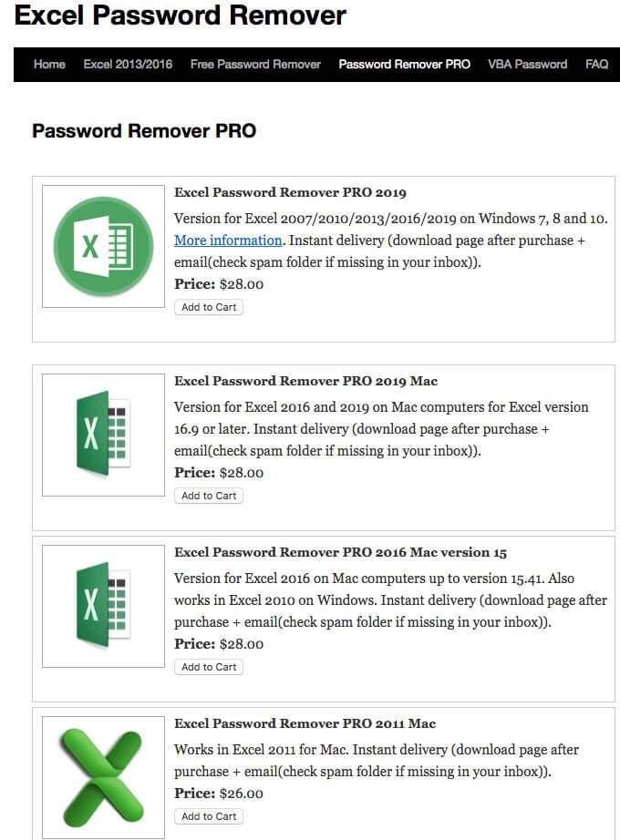Image resolution: width=620 pixels, height=840 pixels.
Task: Follow the More information link
Action: pos(228,241)
